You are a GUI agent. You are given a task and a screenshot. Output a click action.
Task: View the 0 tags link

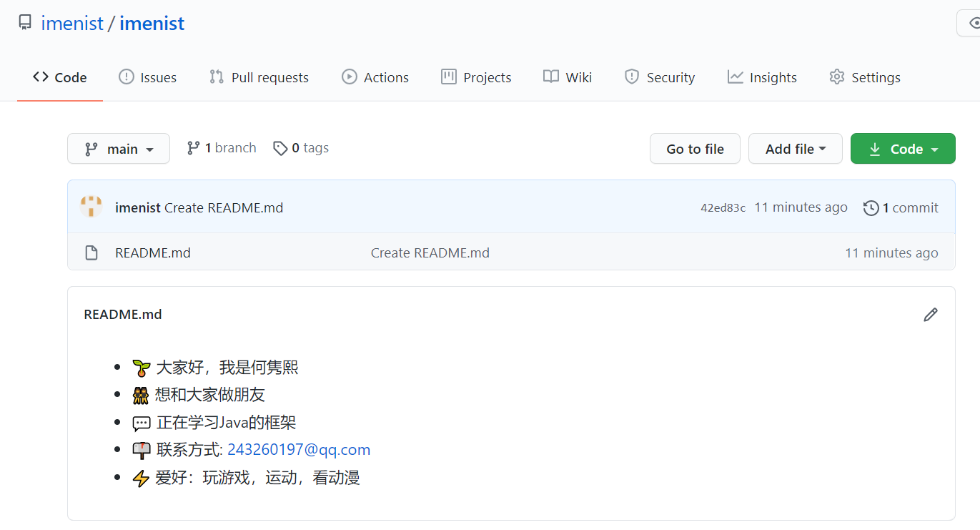[x=301, y=148]
